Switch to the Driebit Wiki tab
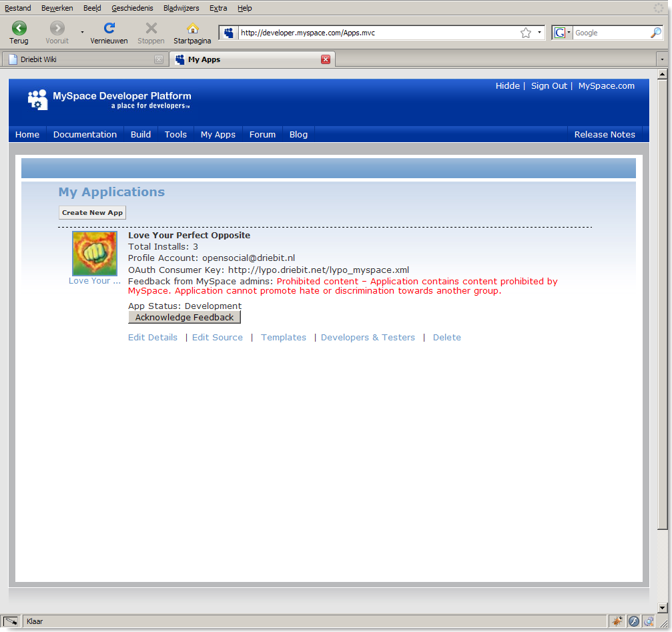Screen dimensions: 672x632 pos(80,59)
